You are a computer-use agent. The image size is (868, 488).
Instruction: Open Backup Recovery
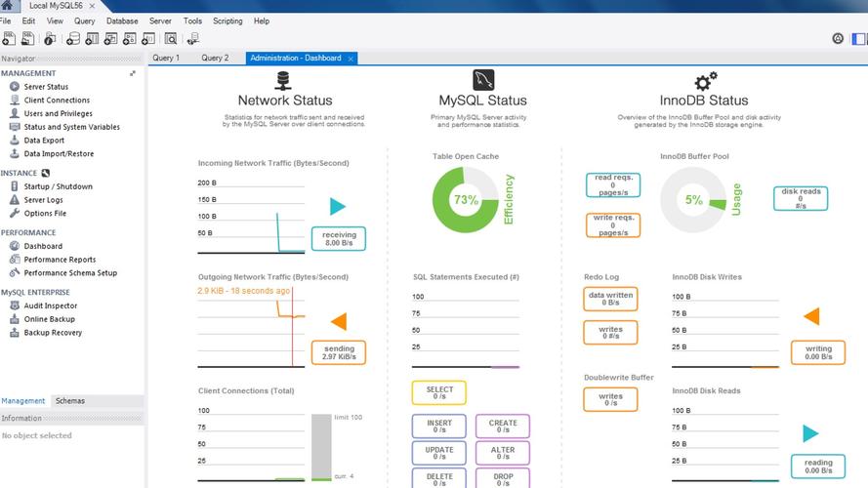53,333
